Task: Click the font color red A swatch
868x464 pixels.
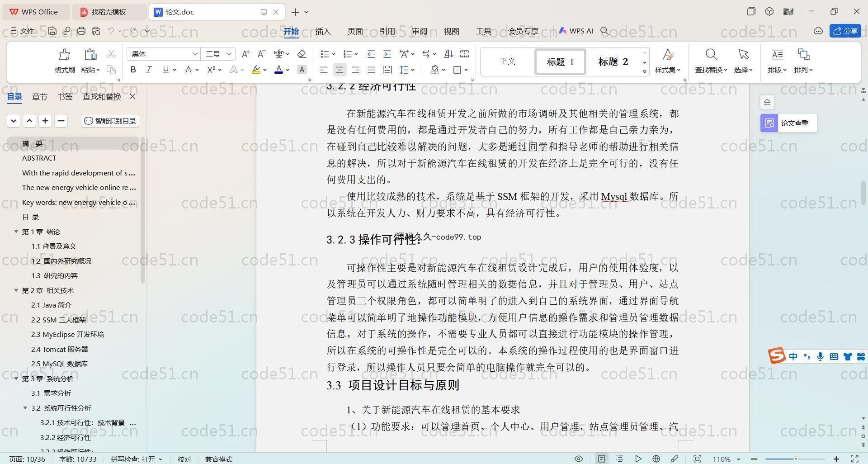Action: pos(278,70)
